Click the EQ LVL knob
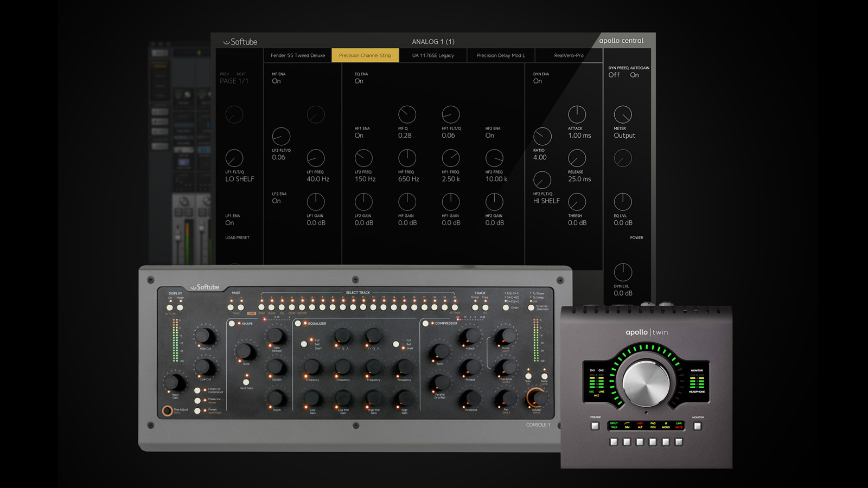The width and height of the screenshot is (868, 488). pyautogui.click(x=623, y=202)
